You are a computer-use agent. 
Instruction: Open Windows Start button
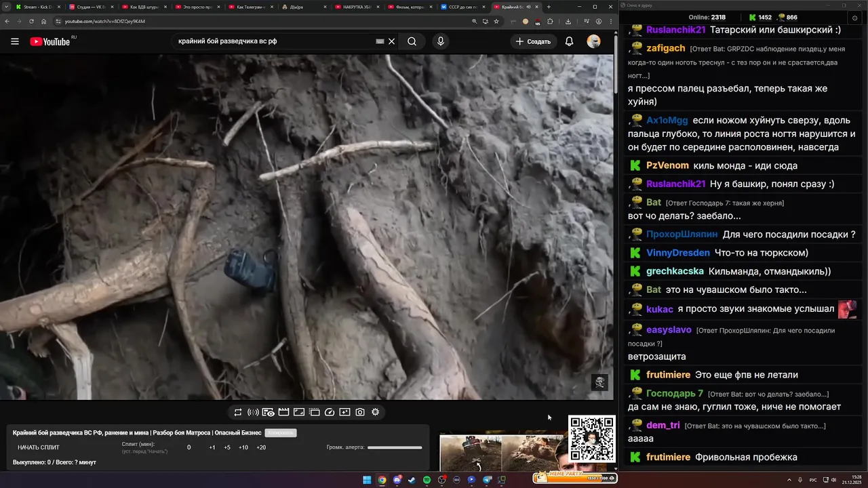(367, 480)
